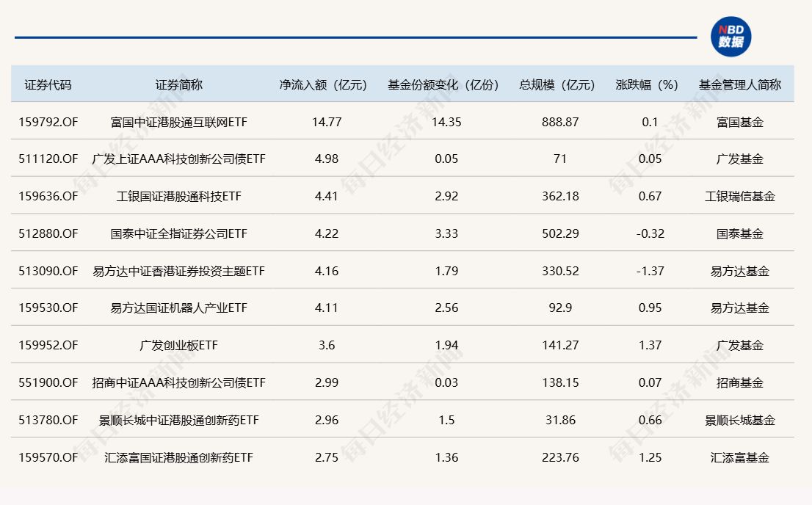This screenshot has width=812, height=505.
Task: Click 招商中证AAA科技创新公司债ETF name
Action: coord(178,382)
